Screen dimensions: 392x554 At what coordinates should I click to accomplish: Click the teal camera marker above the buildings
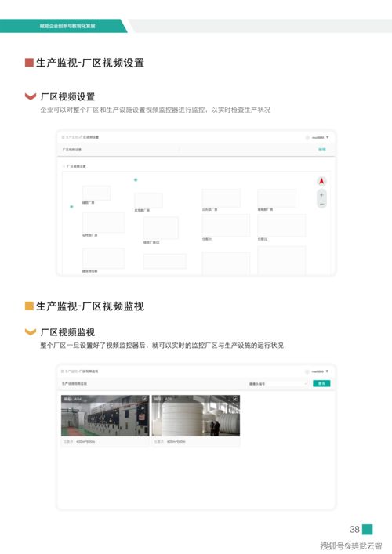(136, 180)
